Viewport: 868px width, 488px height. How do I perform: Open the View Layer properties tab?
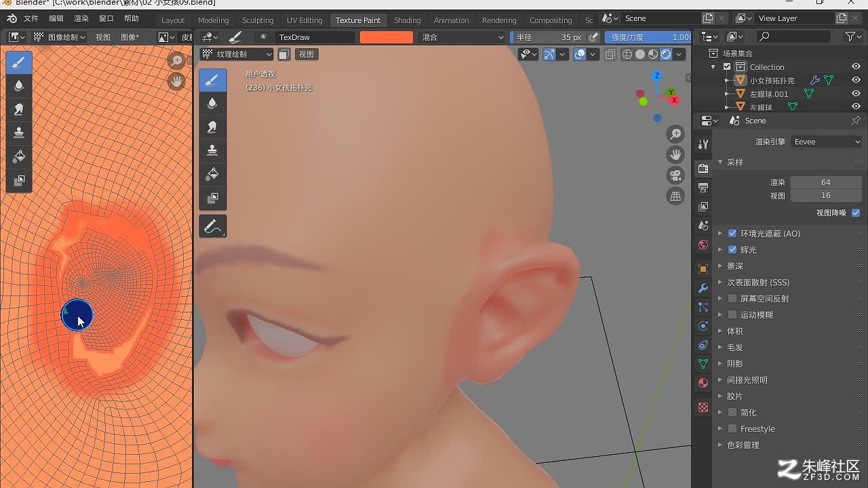point(703,206)
